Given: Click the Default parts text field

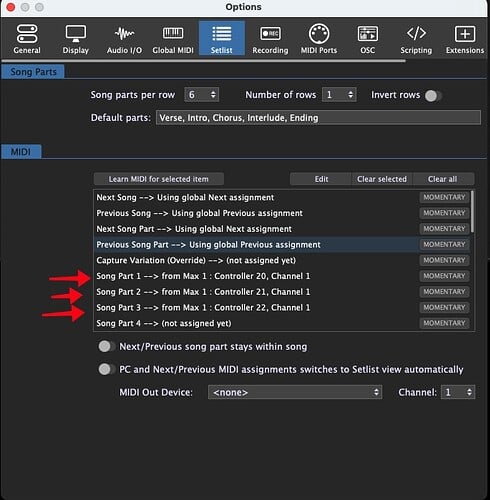Looking at the screenshot, I should pos(318,118).
